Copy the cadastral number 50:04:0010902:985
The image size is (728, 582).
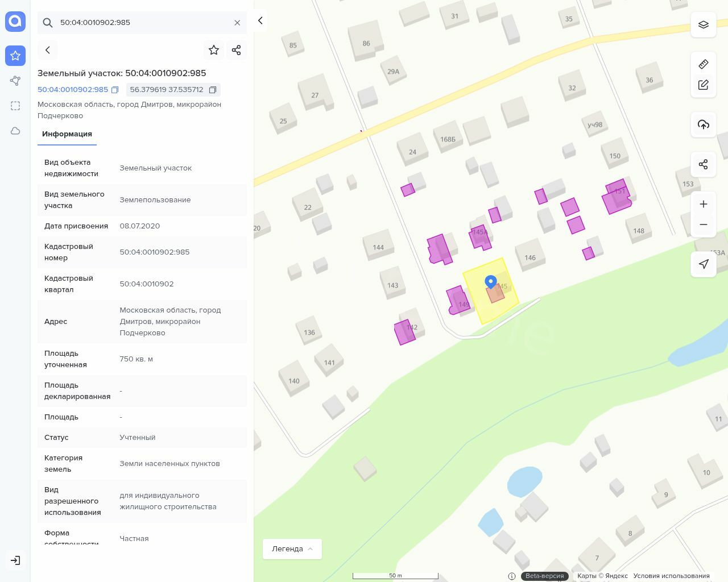coord(115,90)
